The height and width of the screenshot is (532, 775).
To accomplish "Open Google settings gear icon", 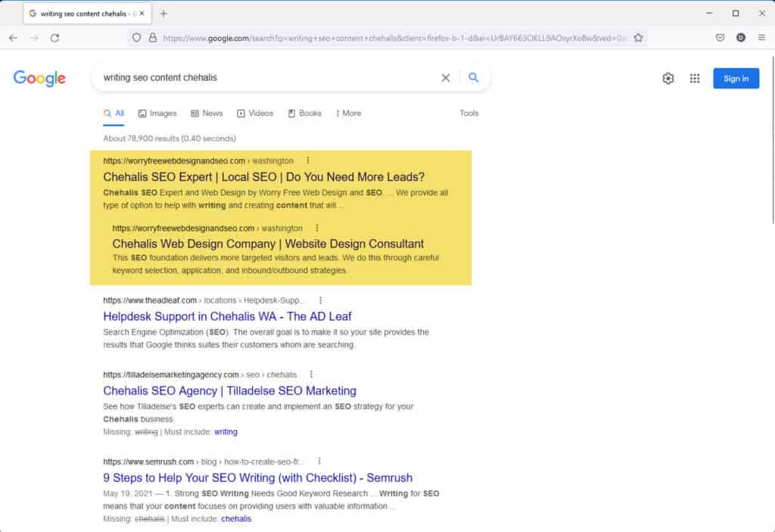I will [668, 78].
